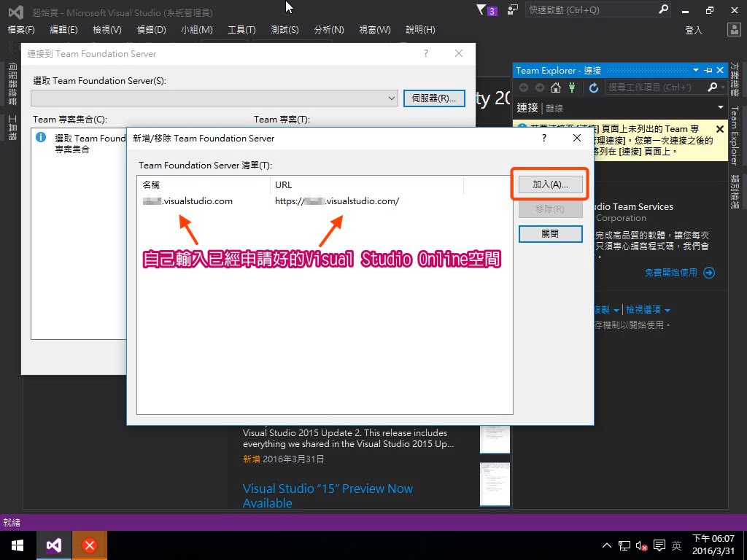Screen dimensions: 747x560
Task: Click the Update 2 news thumbnail
Action: coord(495,439)
